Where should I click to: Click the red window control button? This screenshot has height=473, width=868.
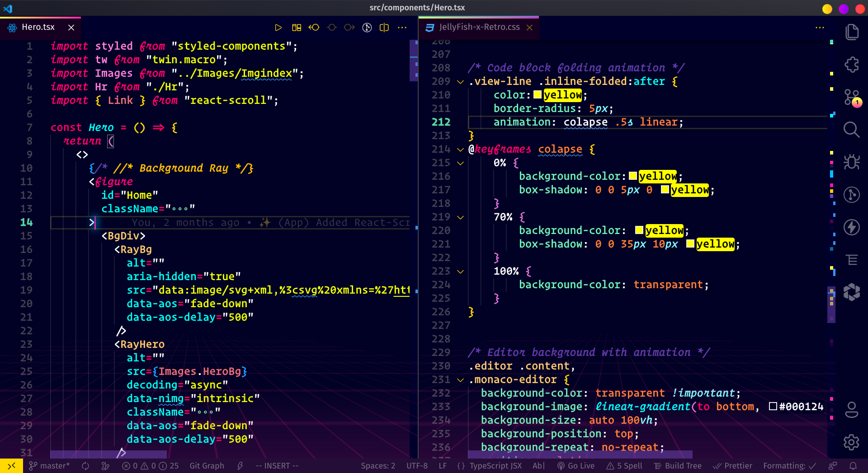pos(860,9)
